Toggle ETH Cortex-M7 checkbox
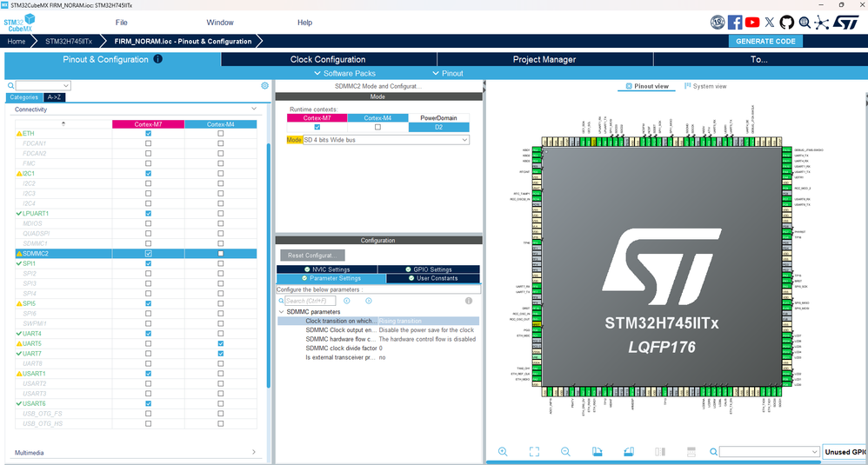 point(149,133)
